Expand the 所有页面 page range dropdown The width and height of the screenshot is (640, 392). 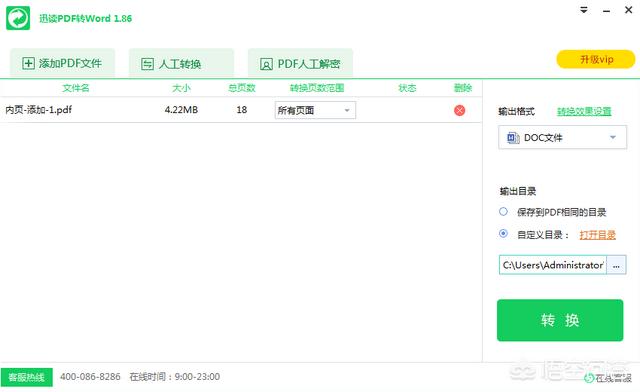[315, 110]
